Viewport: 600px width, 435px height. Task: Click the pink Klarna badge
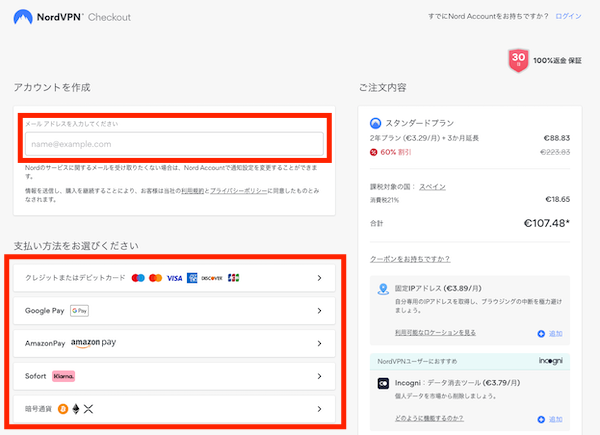pyautogui.click(x=64, y=376)
